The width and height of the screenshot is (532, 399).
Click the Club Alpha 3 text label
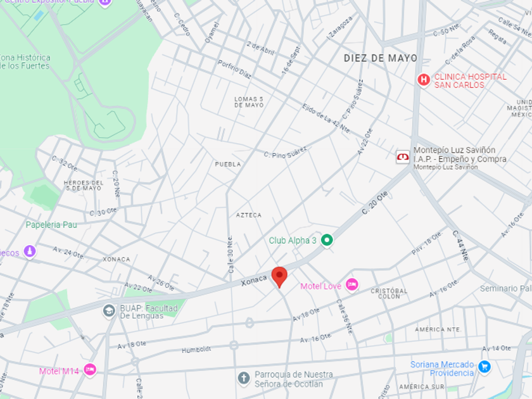(293, 241)
